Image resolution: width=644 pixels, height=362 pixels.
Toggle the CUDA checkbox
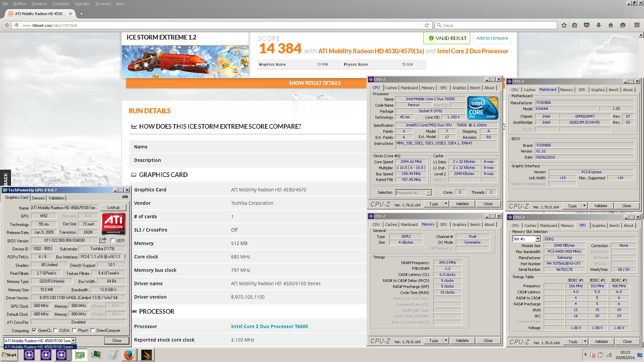(55, 330)
